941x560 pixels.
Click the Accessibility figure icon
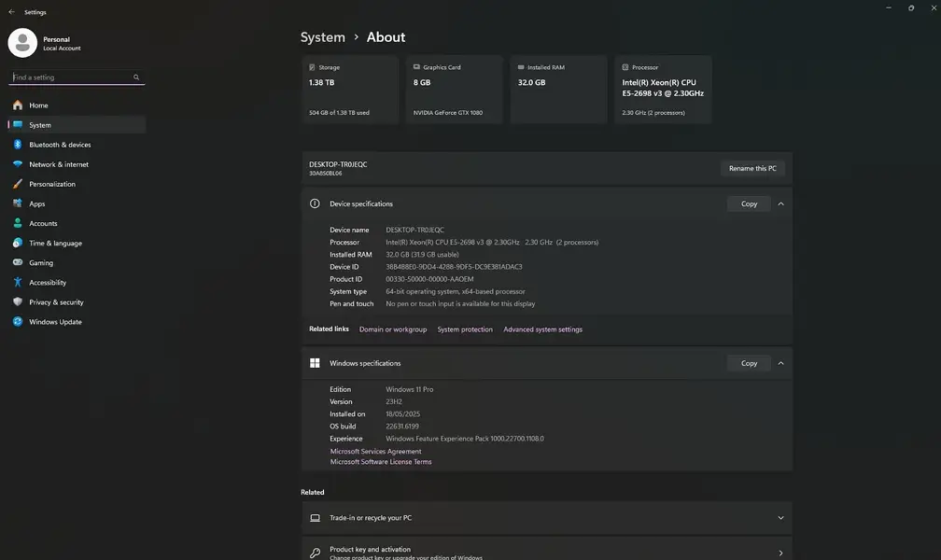(18, 282)
